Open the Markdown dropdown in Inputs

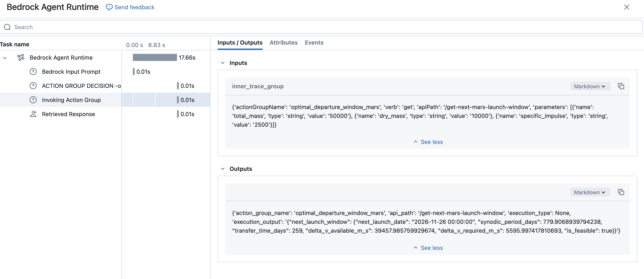590,86
